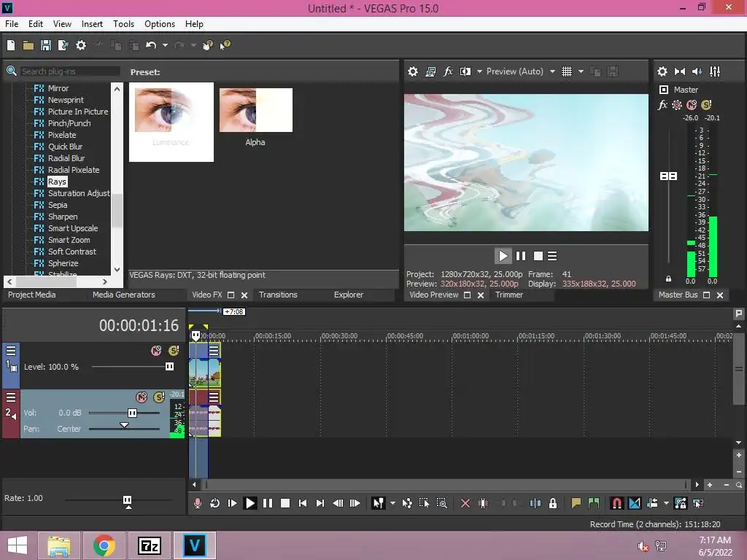Click Go to Start transport button
747x560 pixels.
303,503
